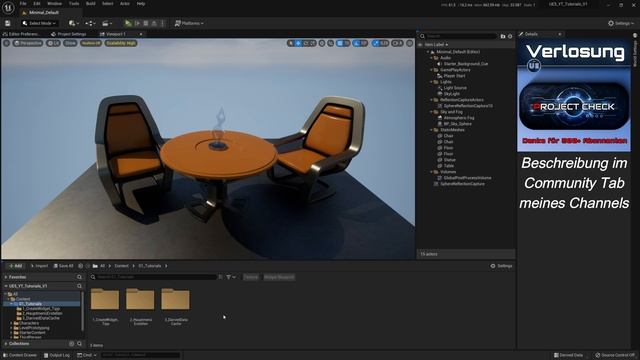Click the Outliner add folder icon
Screen dimensions: 640x360
click(503, 36)
